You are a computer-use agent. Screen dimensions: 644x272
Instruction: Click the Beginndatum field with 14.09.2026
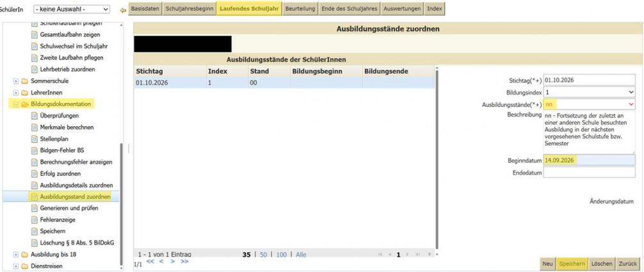click(x=590, y=160)
